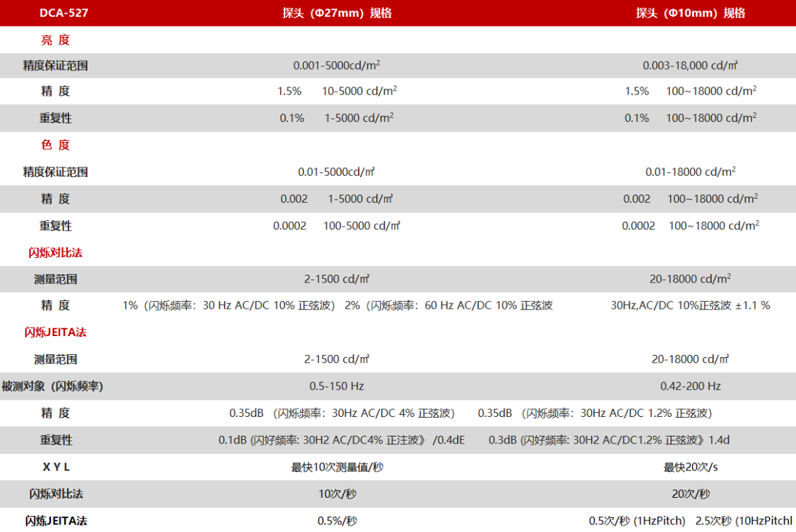Image resolution: width=796 pixels, height=532 pixels.
Task: Click the 被测对象（闪烁频率）row label
Action: click(52, 386)
